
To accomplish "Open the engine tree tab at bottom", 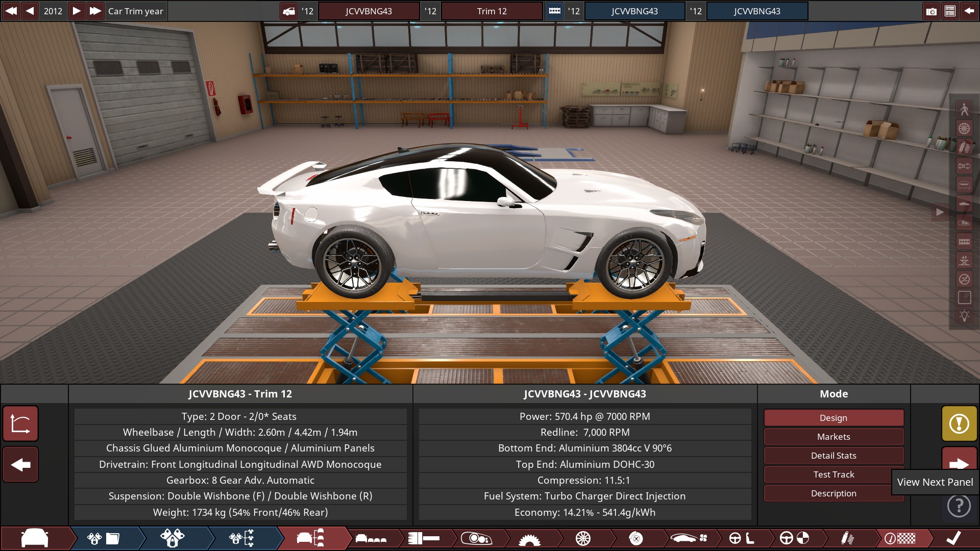I will [242, 538].
